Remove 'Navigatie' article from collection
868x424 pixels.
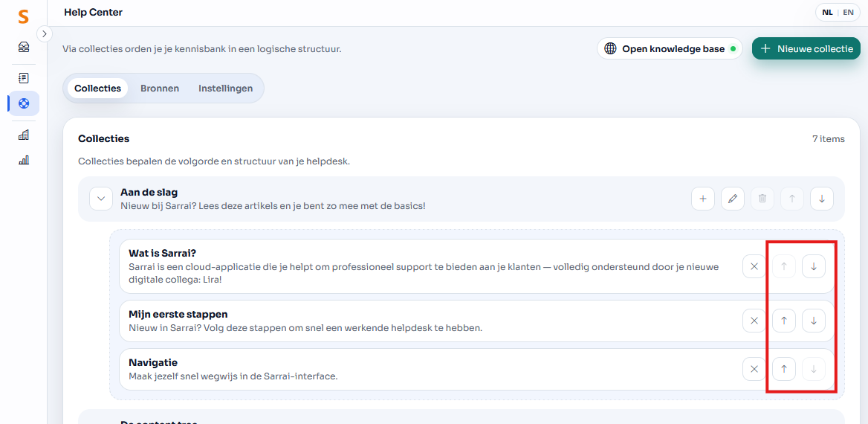coord(754,369)
